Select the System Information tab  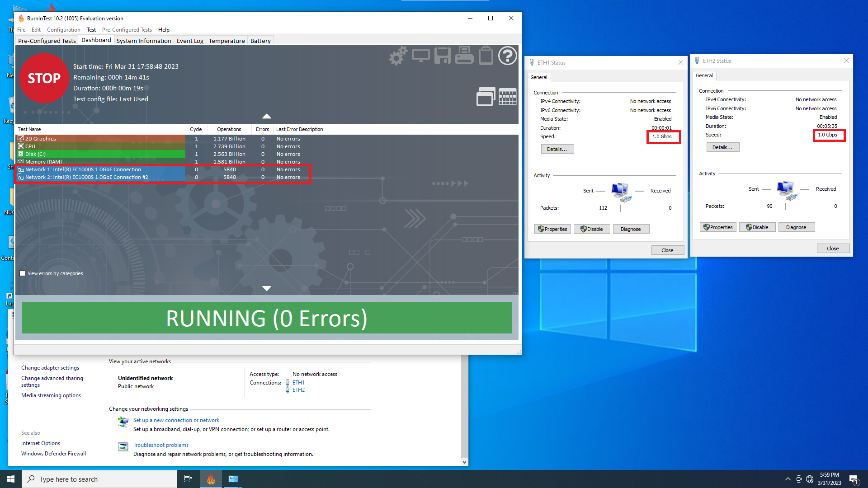coord(144,41)
